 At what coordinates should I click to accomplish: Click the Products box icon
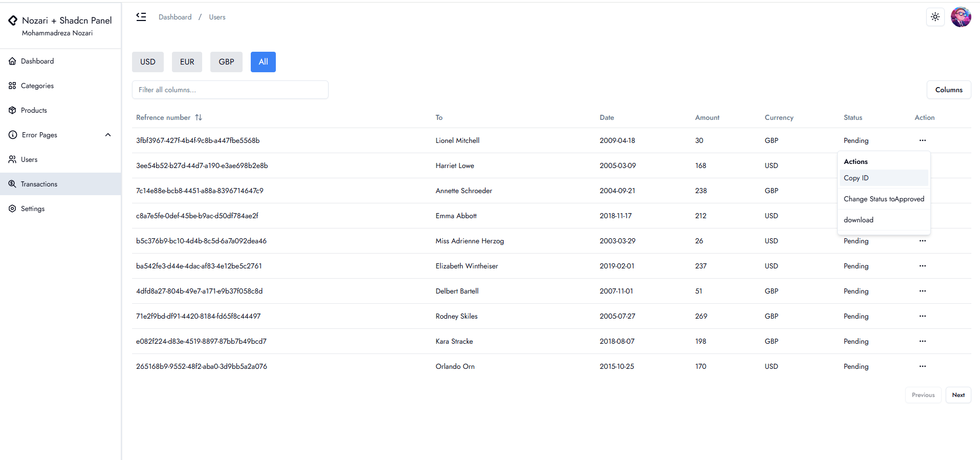(x=13, y=110)
